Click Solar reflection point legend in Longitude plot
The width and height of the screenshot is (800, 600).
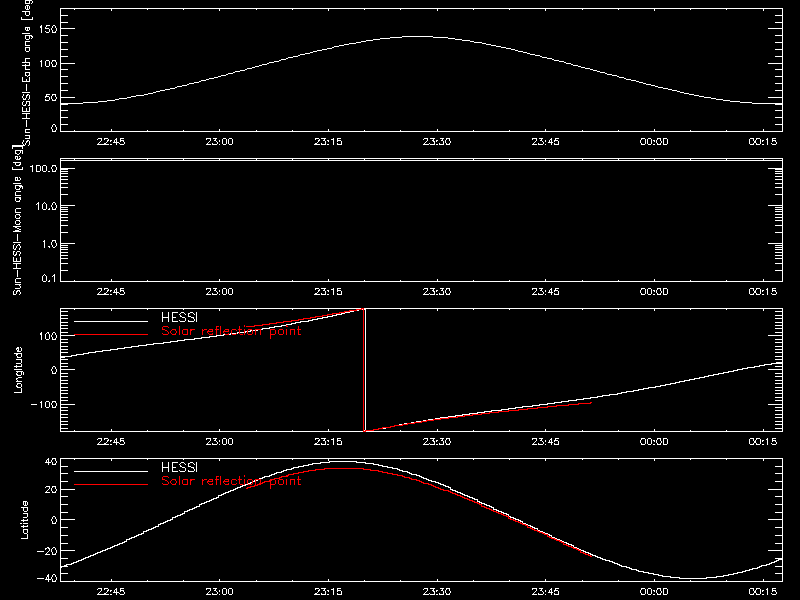231,331
